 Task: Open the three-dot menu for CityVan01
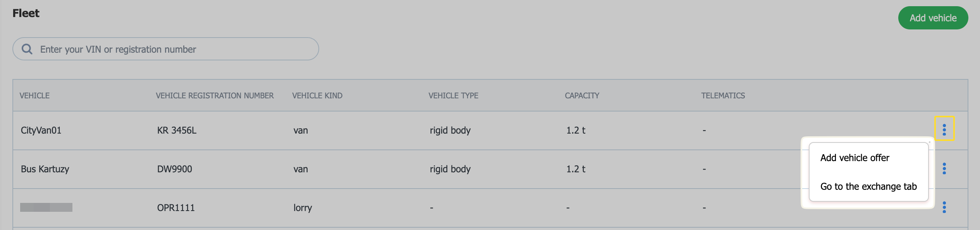click(x=944, y=129)
